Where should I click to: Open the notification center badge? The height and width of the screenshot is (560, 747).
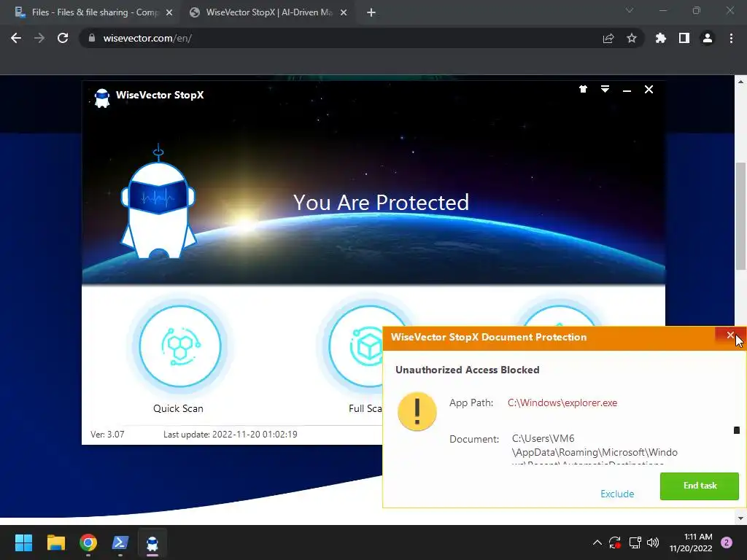(727, 542)
